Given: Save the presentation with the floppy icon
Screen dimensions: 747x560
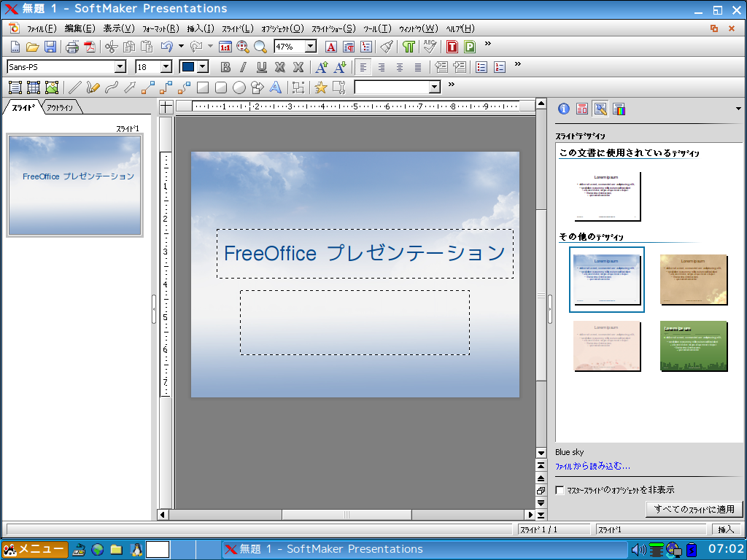Looking at the screenshot, I should 50,47.
